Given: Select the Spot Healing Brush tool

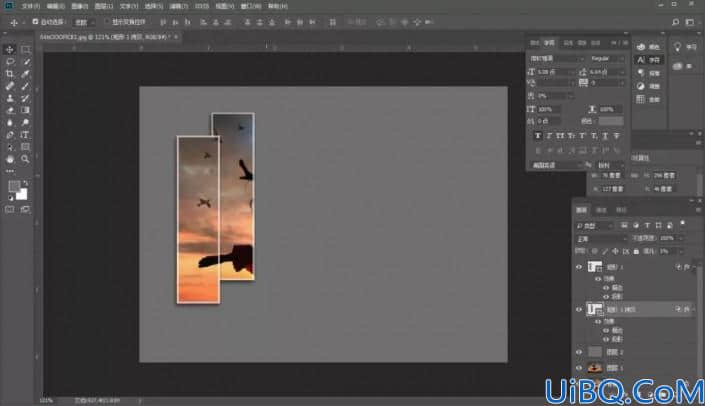Looking at the screenshot, I should [x=9, y=86].
